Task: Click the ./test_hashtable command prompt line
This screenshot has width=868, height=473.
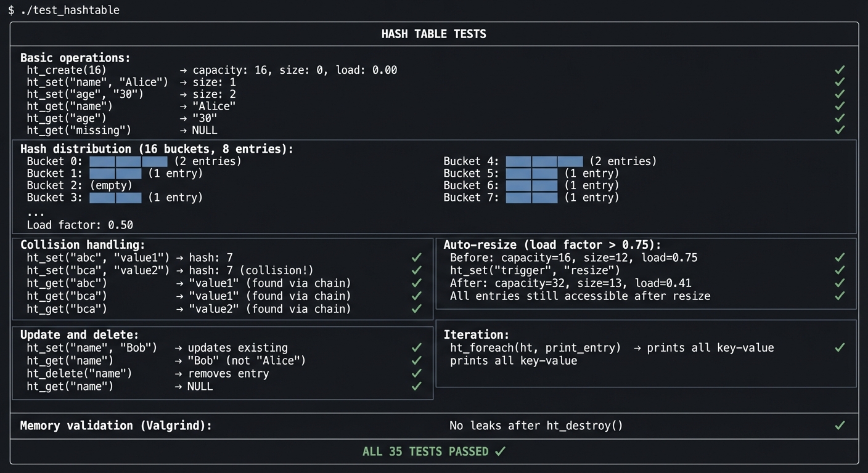Action: (62, 10)
